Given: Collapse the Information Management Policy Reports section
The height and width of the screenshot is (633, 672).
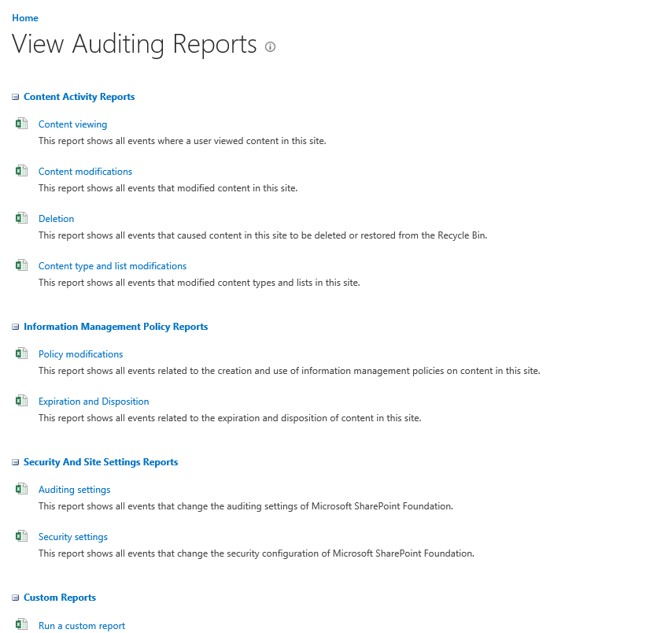Looking at the screenshot, I should point(14,326).
